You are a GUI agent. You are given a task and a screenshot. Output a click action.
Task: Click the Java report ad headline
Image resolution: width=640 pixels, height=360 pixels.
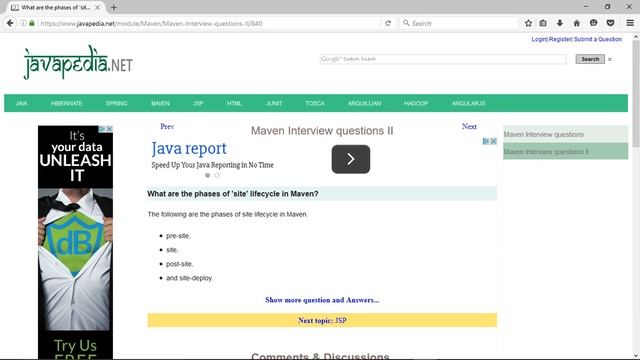point(189,149)
